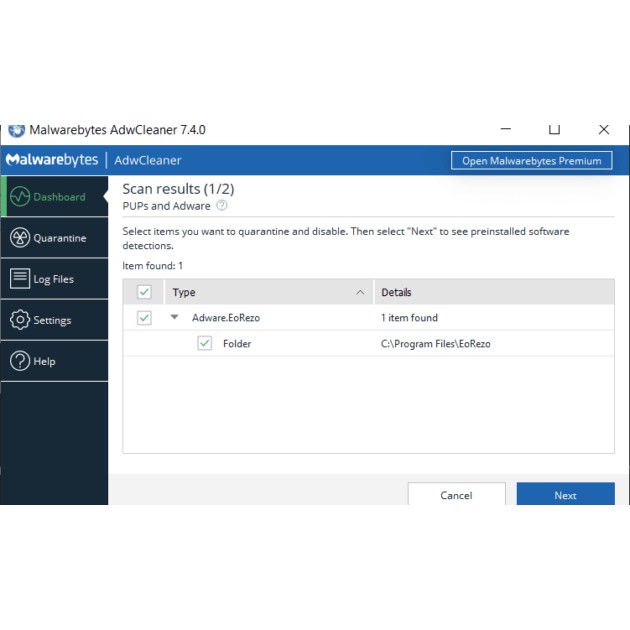Image resolution: width=630 pixels, height=630 pixels.
Task: Minimize the AdwCleaner window
Action: [x=506, y=129]
